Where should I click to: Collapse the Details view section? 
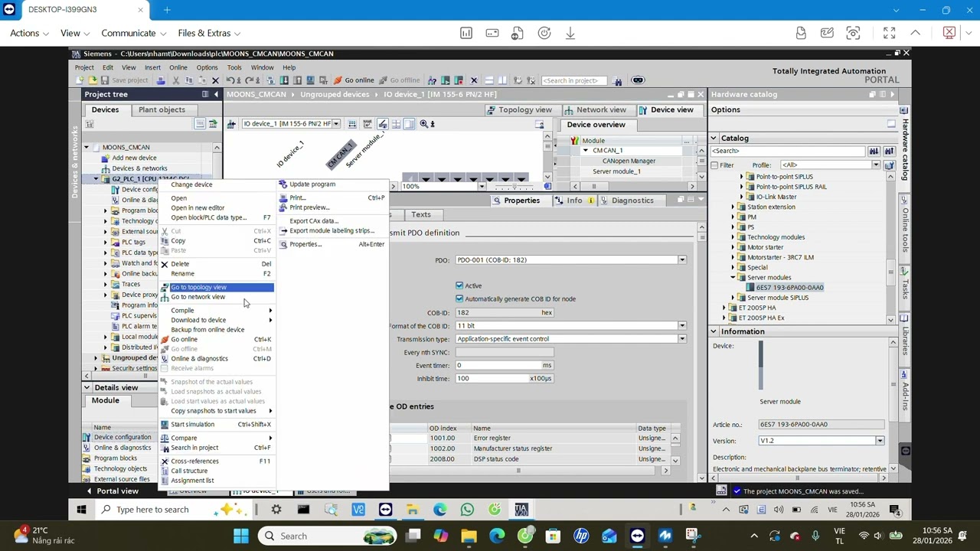[x=87, y=388]
